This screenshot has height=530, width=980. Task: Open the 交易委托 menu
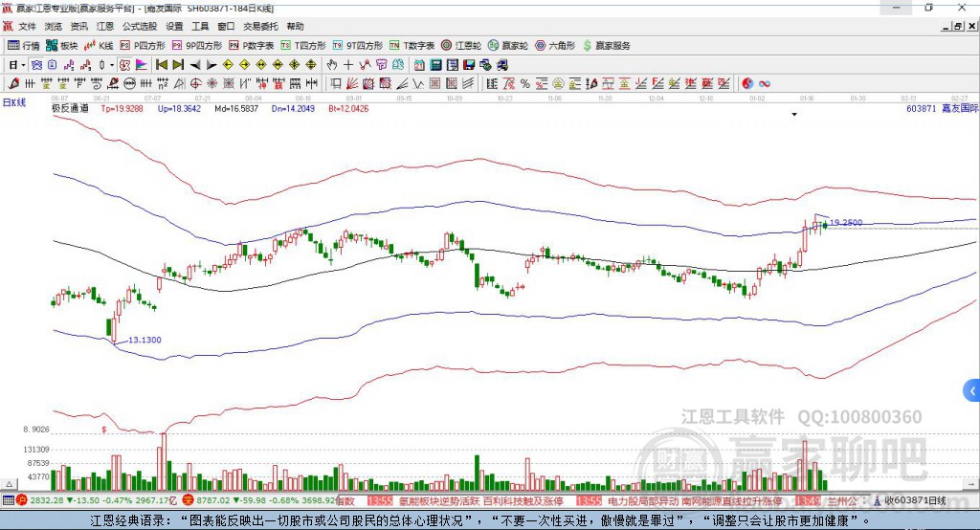[260, 26]
